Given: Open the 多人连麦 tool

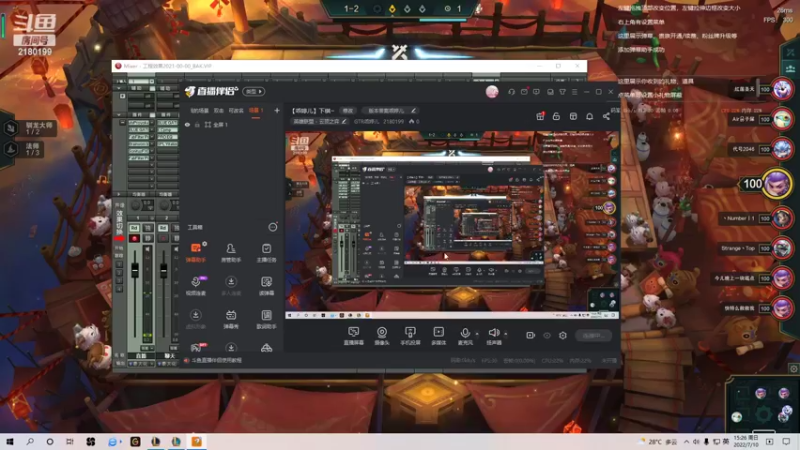Looking at the screenshot, I should click(231, 286).
